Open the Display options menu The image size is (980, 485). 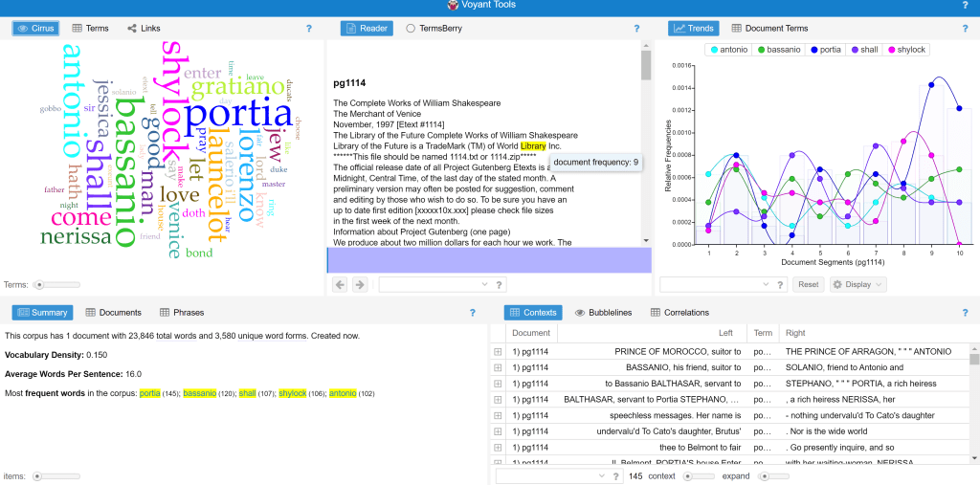858,284
